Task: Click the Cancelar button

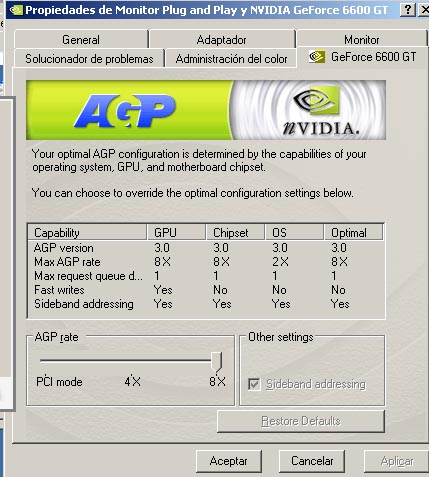Action: (312, 461)
